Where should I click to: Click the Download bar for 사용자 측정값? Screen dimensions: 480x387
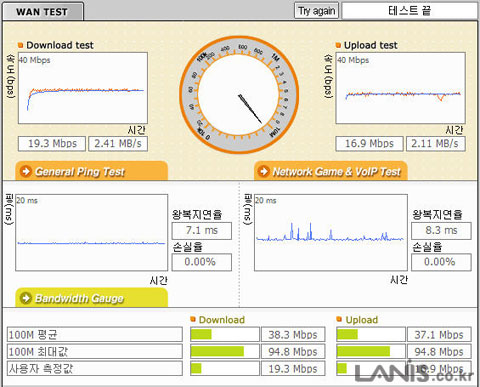click(225, 368)
